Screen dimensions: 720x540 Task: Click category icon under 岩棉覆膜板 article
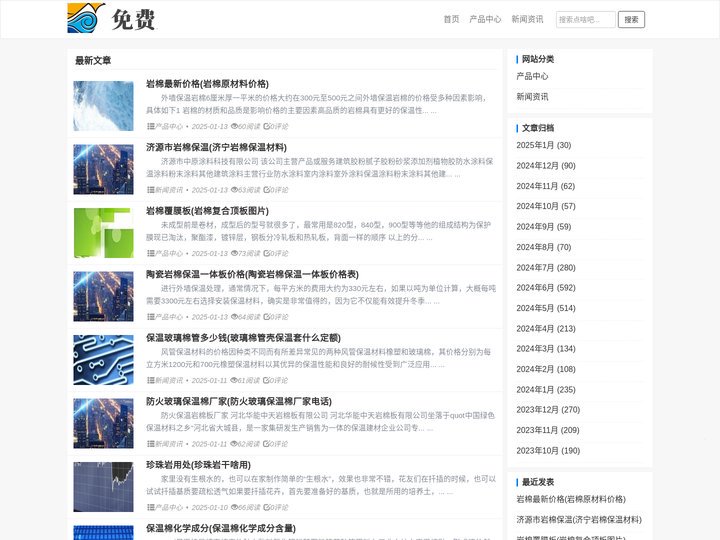click(151, 253)
